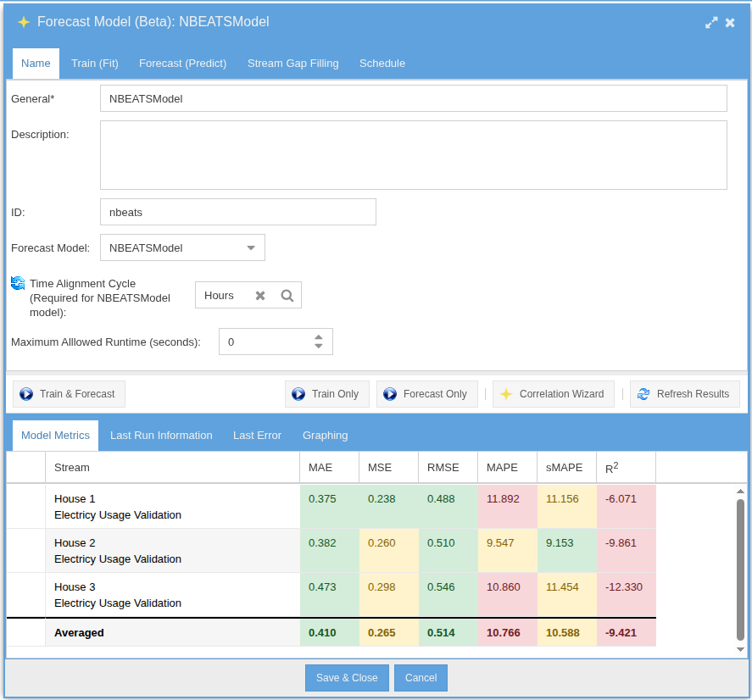View the Last Error tab
Viewport: 752px width, 700px height.
point(257,436)
